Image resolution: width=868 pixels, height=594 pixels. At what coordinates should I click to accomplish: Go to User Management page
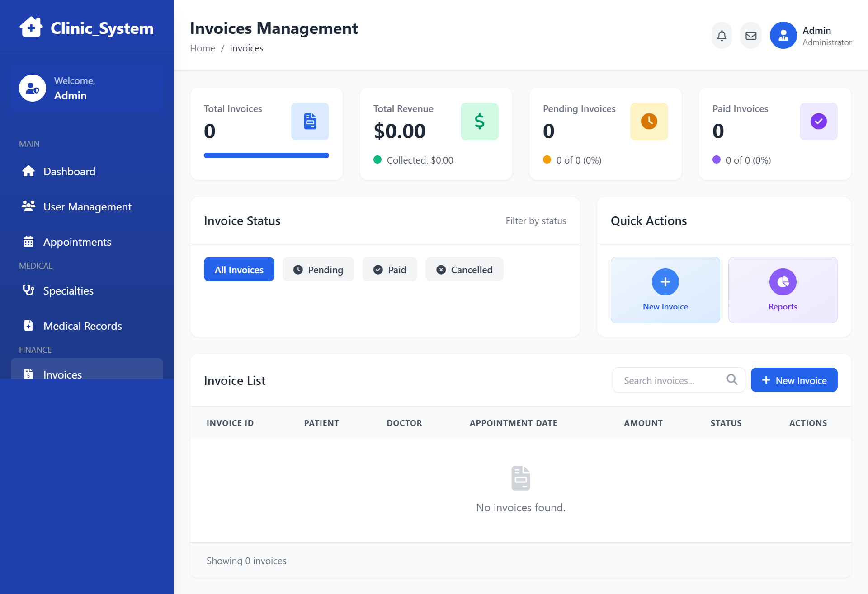tap(87, 207)
